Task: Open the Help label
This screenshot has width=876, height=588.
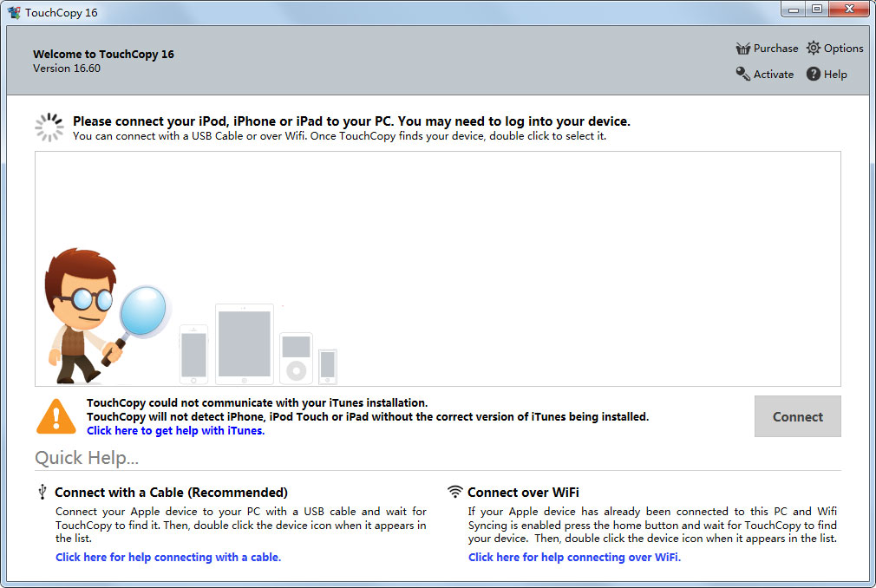Action: click(x=835, y=75)
